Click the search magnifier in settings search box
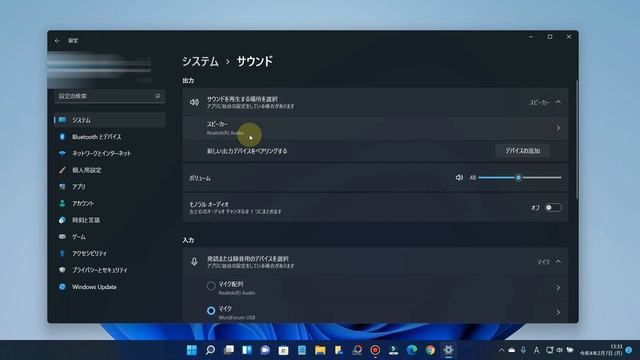The image size is (640, 360). [x=158, y=96]
